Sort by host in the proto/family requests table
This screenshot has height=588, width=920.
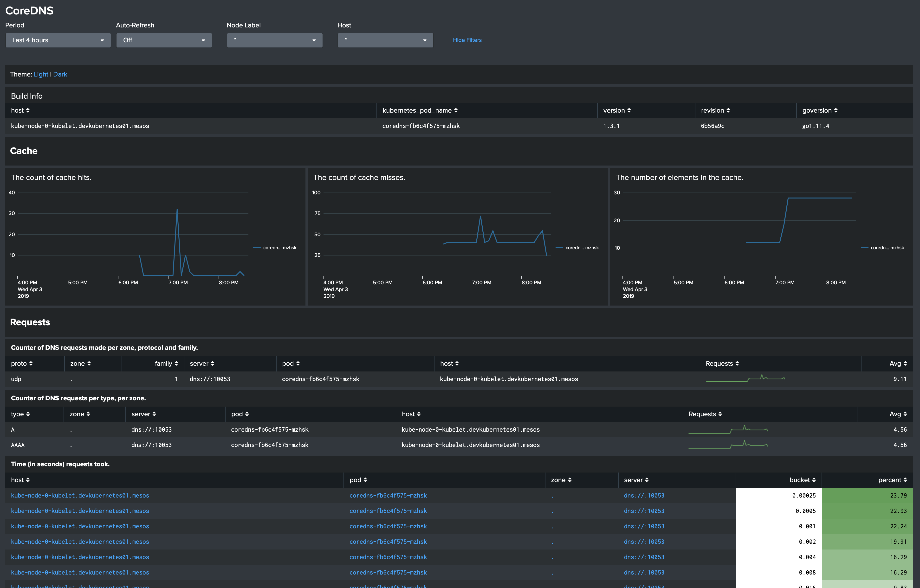[449, 364]
